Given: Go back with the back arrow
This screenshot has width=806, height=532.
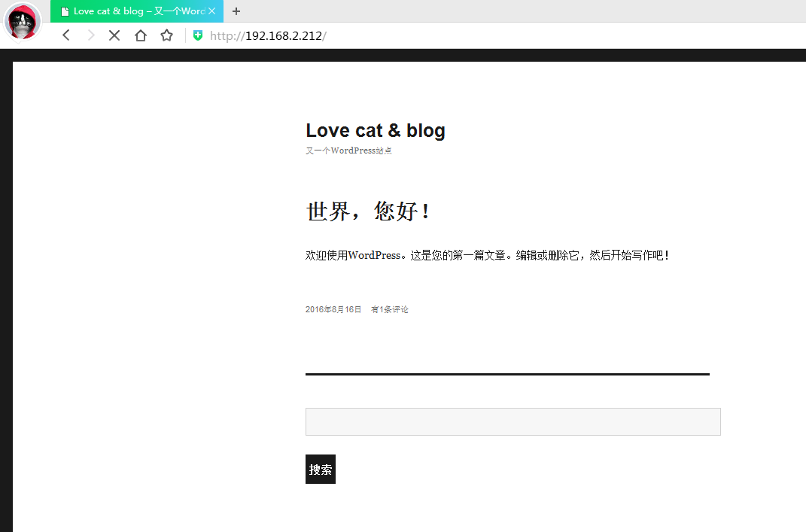Looking at the screenshot, I should tap(65, 35).
